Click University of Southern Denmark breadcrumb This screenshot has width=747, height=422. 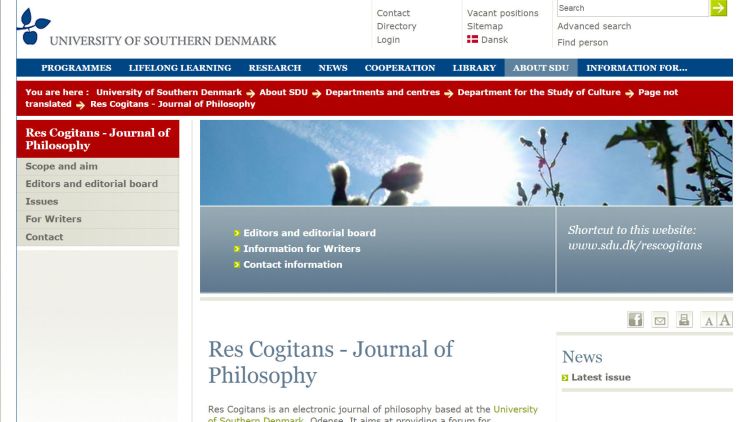click(x=169, y=92)
